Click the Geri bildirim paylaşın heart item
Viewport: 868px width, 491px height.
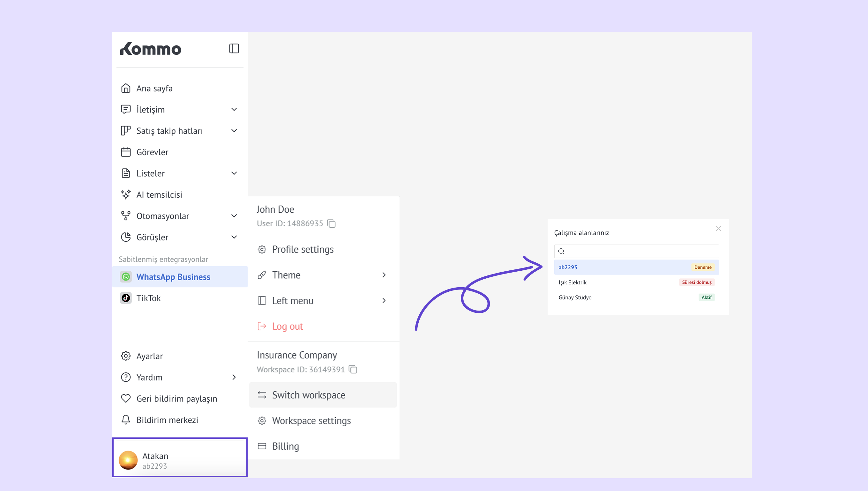[176, 399]
